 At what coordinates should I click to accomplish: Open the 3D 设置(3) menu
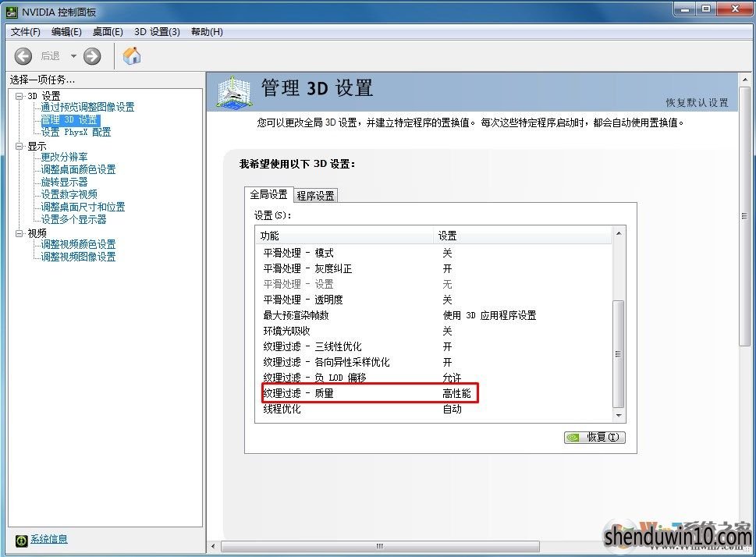point(157,32)
